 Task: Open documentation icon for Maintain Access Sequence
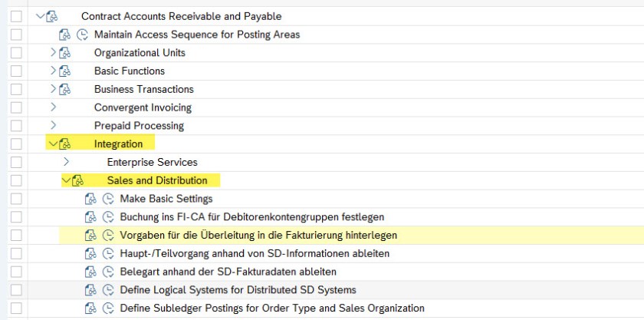click(x=64, y=35)
